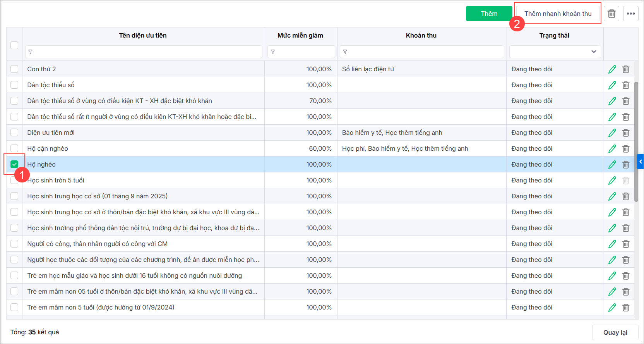Click filter icon in Mức miễn giảm column

[273, 52]
